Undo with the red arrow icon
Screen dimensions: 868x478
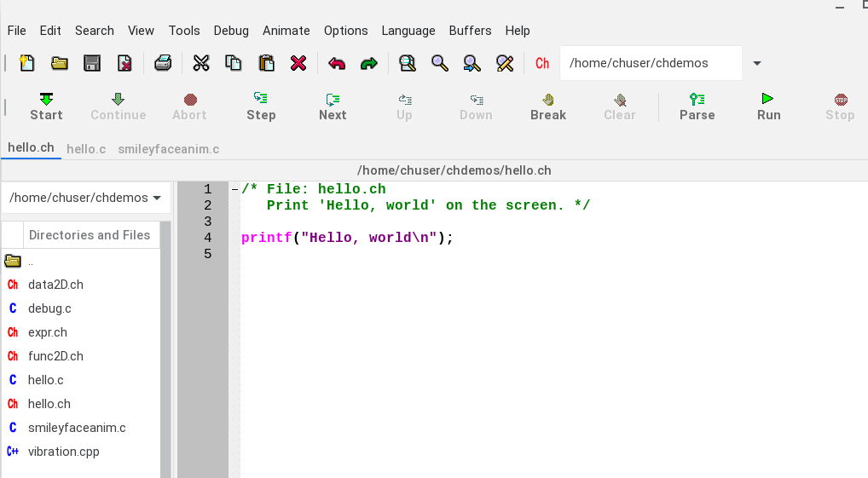pyautogui.click(x=337, y=63)
